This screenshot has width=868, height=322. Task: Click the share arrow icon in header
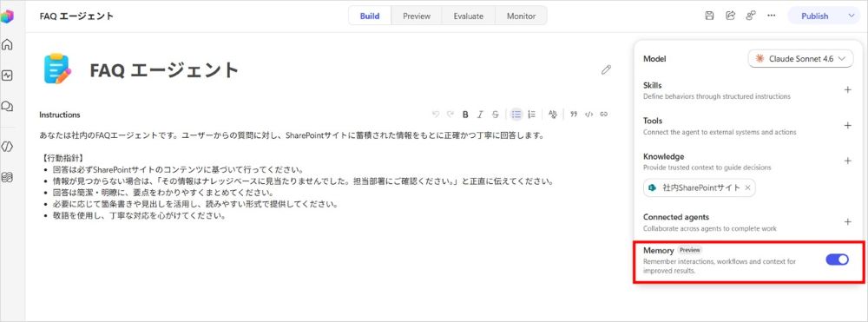(x=730, y=16)
